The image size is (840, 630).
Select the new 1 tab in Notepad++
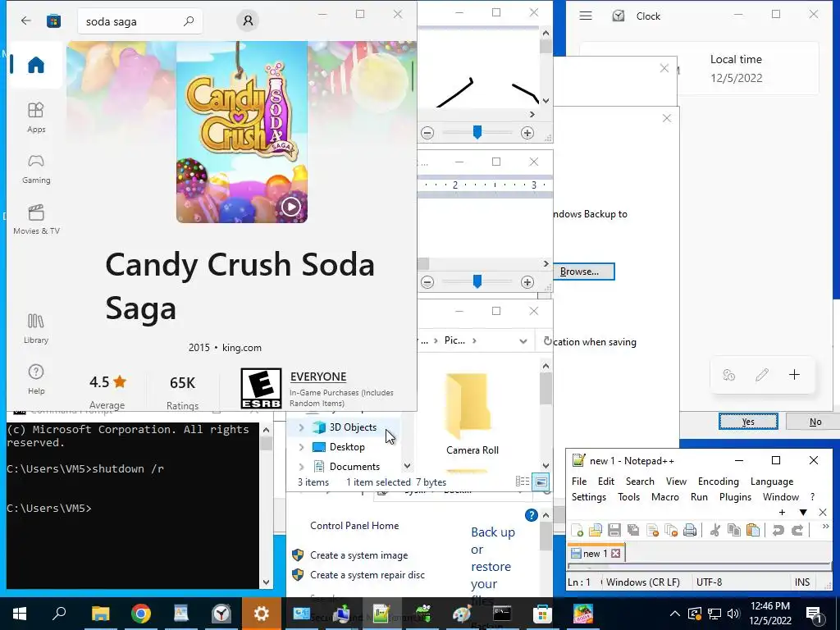596,554
